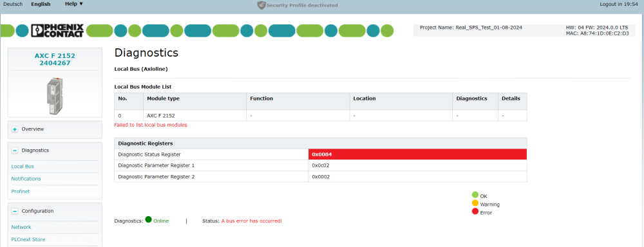
Task: Click the green OK legend dot
Action: tap(475, 195)
